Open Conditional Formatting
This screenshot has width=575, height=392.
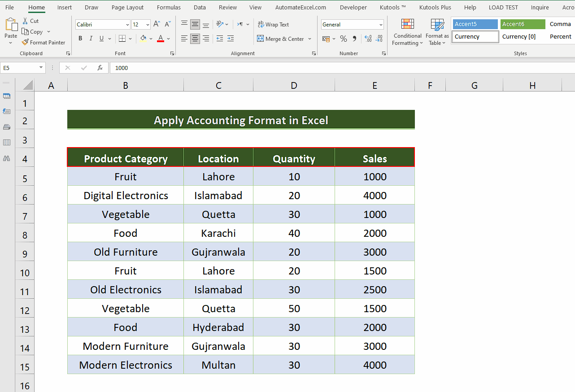coord(407,31)
